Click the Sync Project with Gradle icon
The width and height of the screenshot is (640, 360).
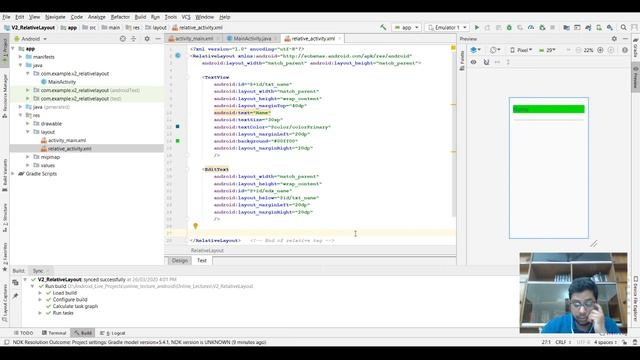coord(588,27)
